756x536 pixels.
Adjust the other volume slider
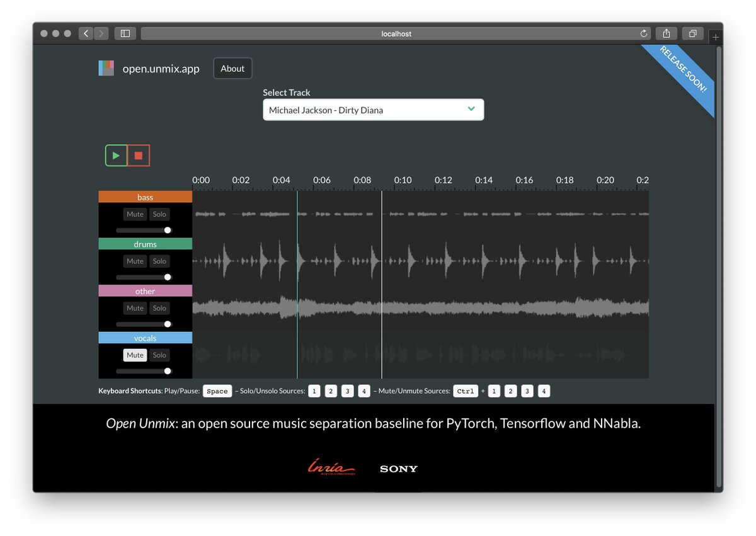(144, 324)
